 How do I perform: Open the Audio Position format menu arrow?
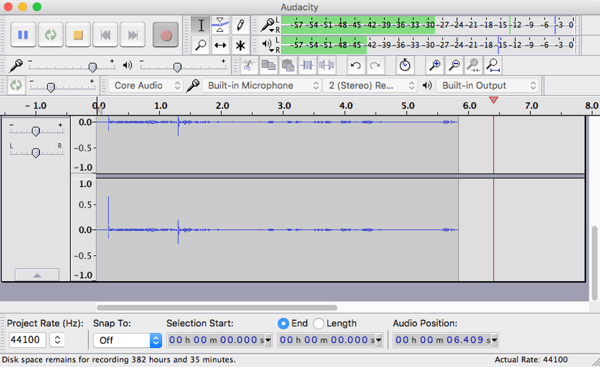tap(494, 340)
